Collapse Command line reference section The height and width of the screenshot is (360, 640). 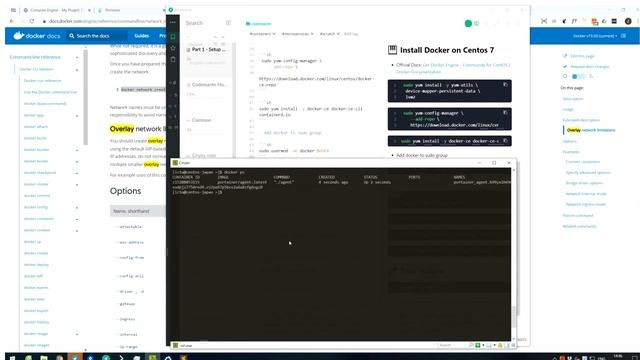point(77,58)
